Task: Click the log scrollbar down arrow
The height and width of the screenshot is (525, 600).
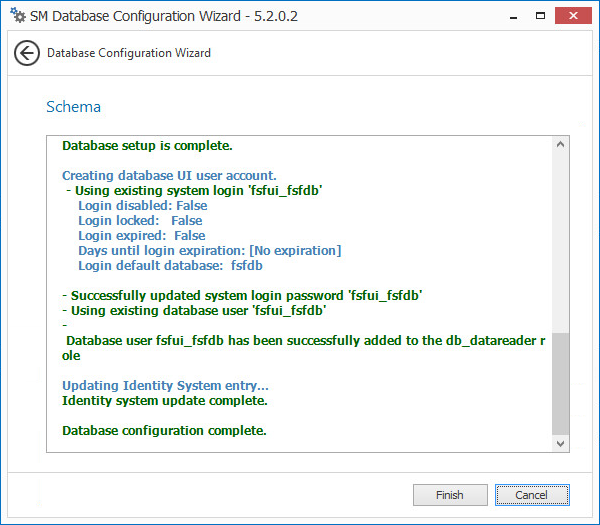Action: (x=561, y=443)
